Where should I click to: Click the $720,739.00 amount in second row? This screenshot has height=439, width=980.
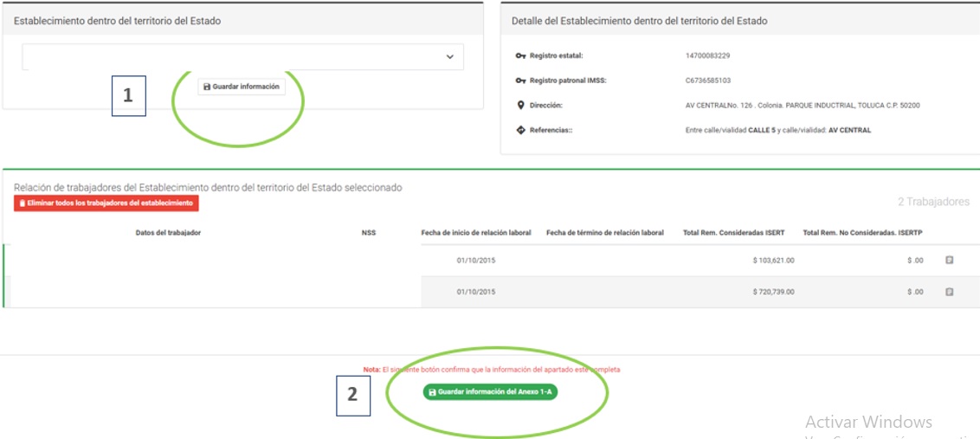click(x=773, y=292)
